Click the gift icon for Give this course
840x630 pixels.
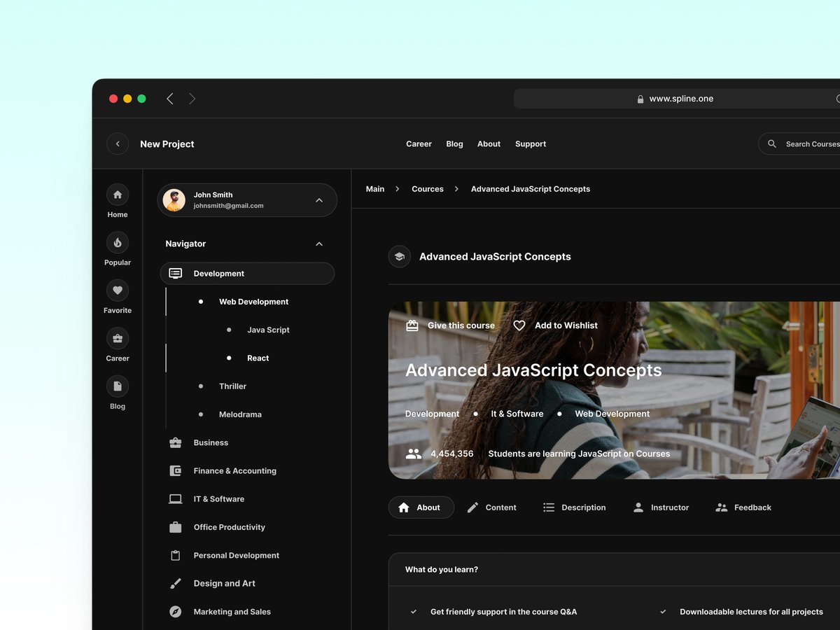coord(412,325)
